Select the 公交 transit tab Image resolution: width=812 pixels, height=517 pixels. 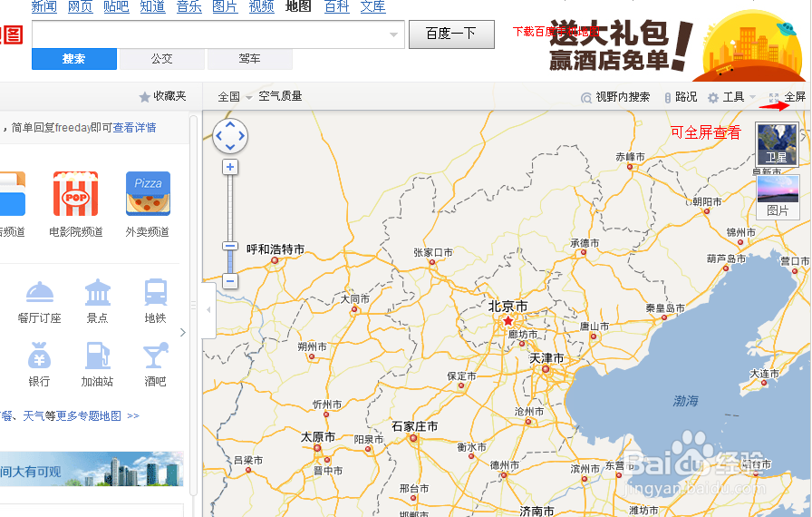tap(162, 59)
